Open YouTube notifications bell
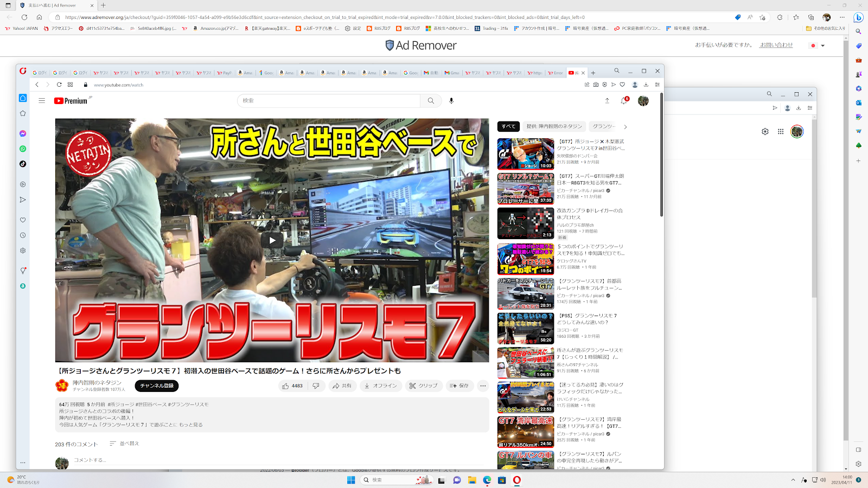This screenshot has height=488, width=868. point(624,101)
